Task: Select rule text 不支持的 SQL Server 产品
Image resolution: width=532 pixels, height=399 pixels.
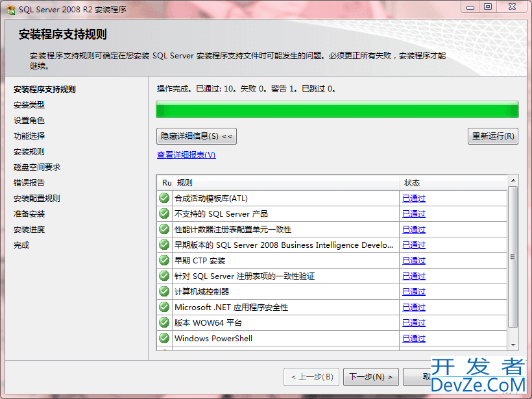Action: point(221,213)
